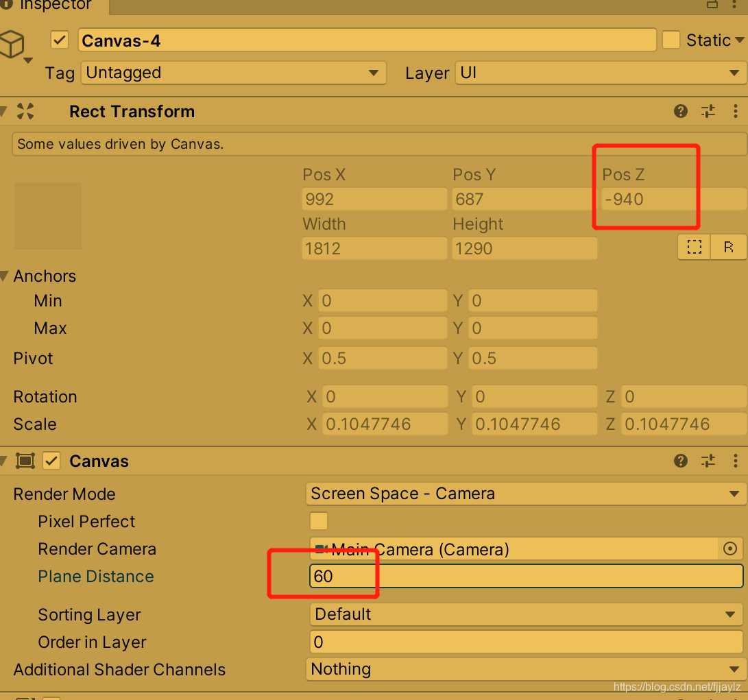This screenshot has height=700, width=748.
Task: Click Pivot X field 0.5
Action: 383,359
